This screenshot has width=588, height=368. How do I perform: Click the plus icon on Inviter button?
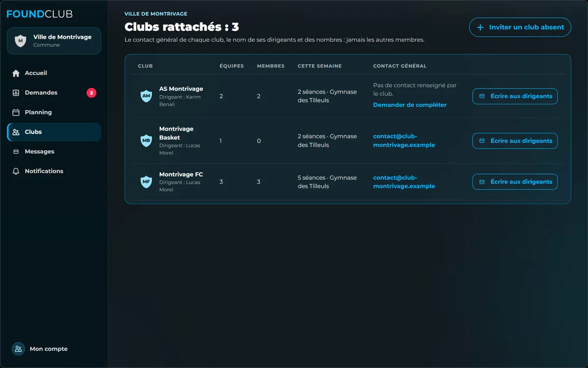480,27
